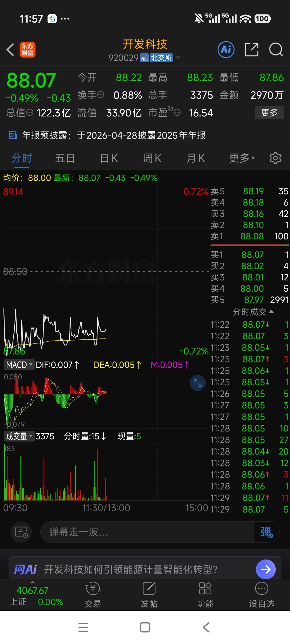Switch to the 日K tab

click(x=109, y=158)
